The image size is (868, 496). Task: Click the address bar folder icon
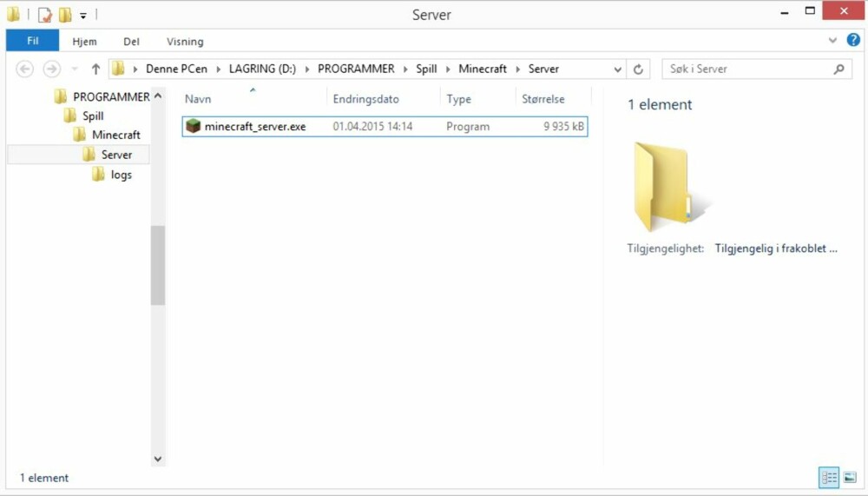118,69
